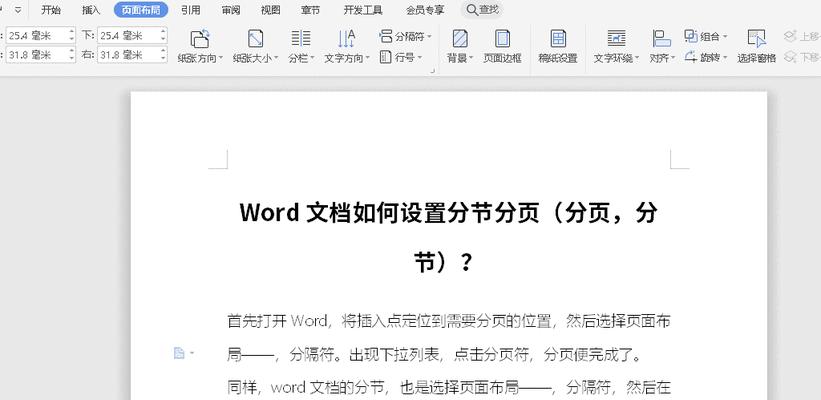Click the 组合 group objects button
The image size is (821, 400).
(706, 36)
